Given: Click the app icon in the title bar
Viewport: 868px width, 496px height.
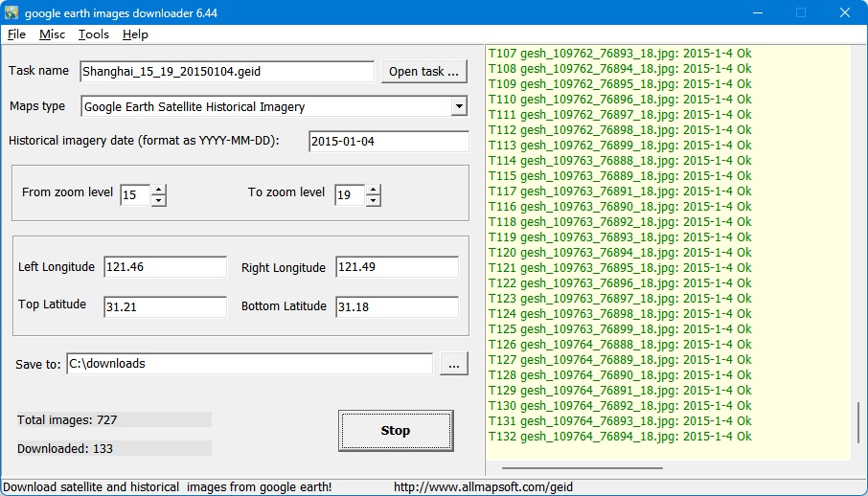Looking at the screenshot, I should pyautogui.click(x=11, y=12).
